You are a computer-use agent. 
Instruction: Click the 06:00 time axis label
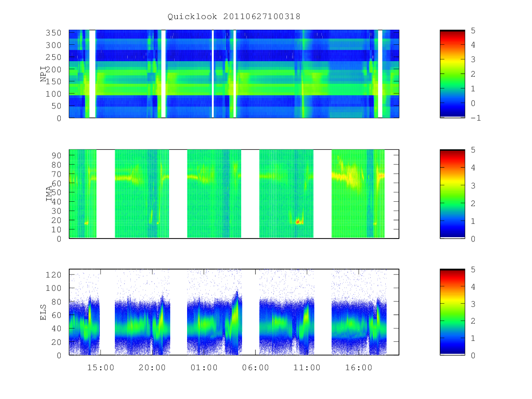(x=256, y=368)
